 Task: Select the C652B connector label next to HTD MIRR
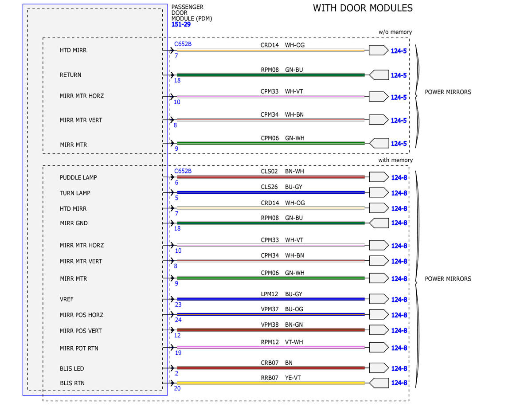(x=183, y=44)
